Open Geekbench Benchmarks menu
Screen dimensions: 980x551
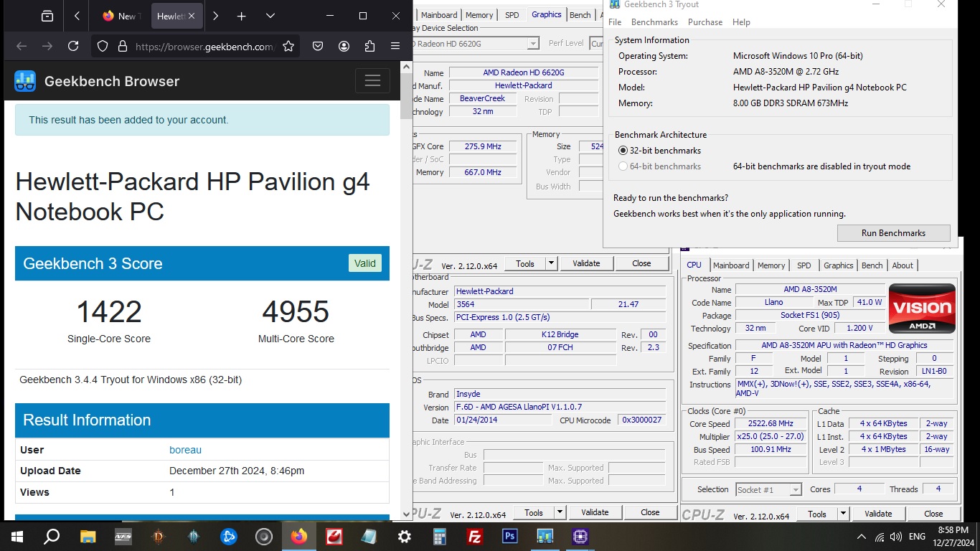click(x=654, y=22)
